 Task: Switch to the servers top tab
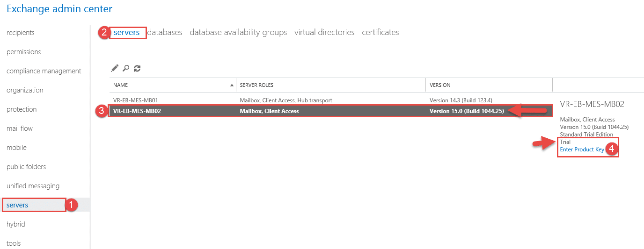pos(127,32)
